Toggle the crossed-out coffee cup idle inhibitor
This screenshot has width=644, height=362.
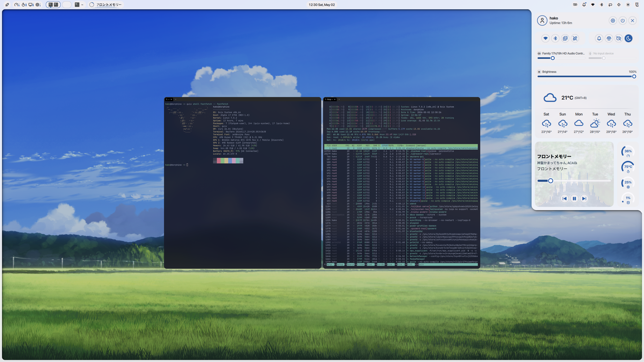(619, 38)
